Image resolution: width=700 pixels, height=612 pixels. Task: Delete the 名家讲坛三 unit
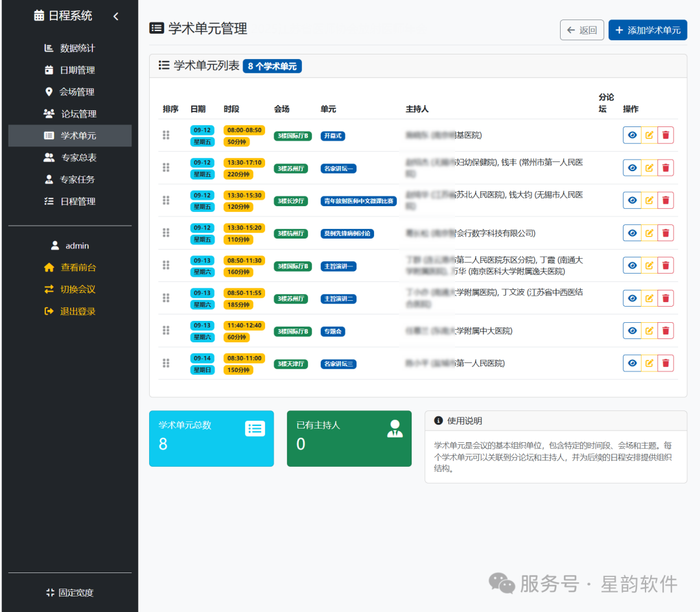tap(666, 363)
